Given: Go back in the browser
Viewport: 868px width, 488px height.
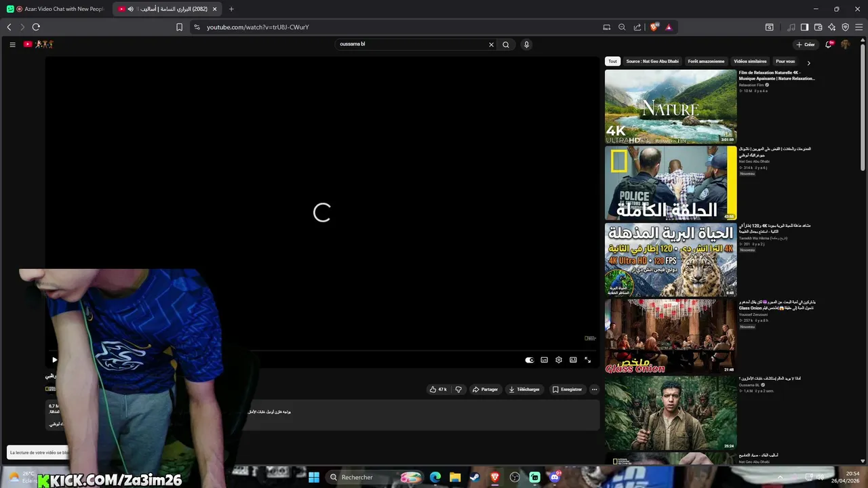Looking at the screenshot, I should coord(9,27).
